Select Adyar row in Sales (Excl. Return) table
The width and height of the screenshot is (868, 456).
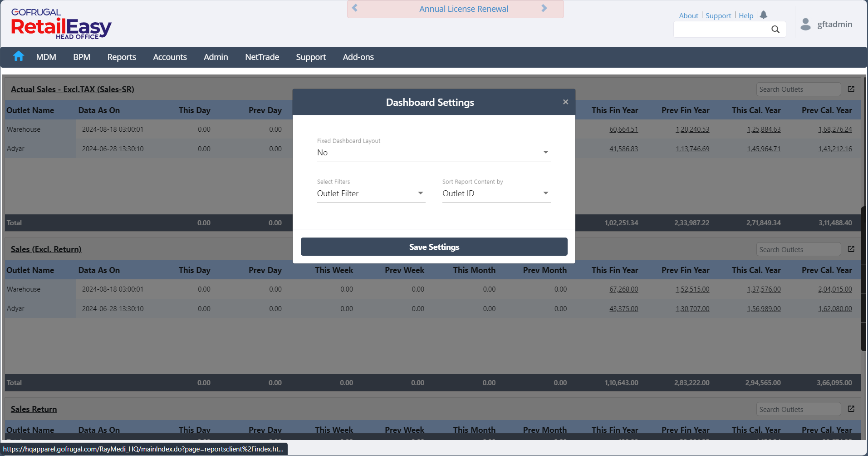(433, 309)
